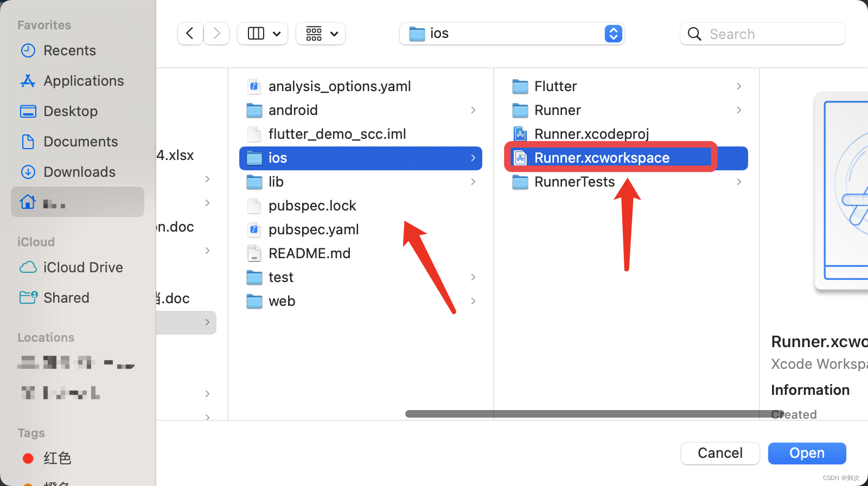Select the web folder
Screen dimensions: 868x486
pos(361,301)
